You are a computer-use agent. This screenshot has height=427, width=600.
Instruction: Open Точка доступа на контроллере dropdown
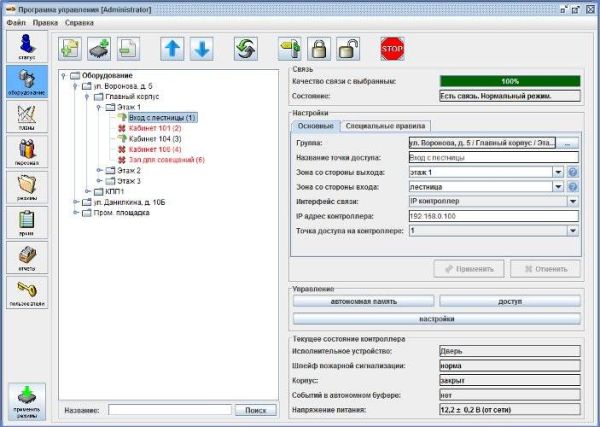(573, 230)
